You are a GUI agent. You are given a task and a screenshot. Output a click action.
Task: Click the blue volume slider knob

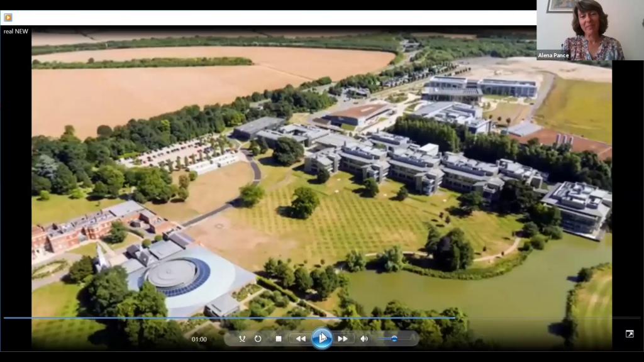click(x=394, y=339)
